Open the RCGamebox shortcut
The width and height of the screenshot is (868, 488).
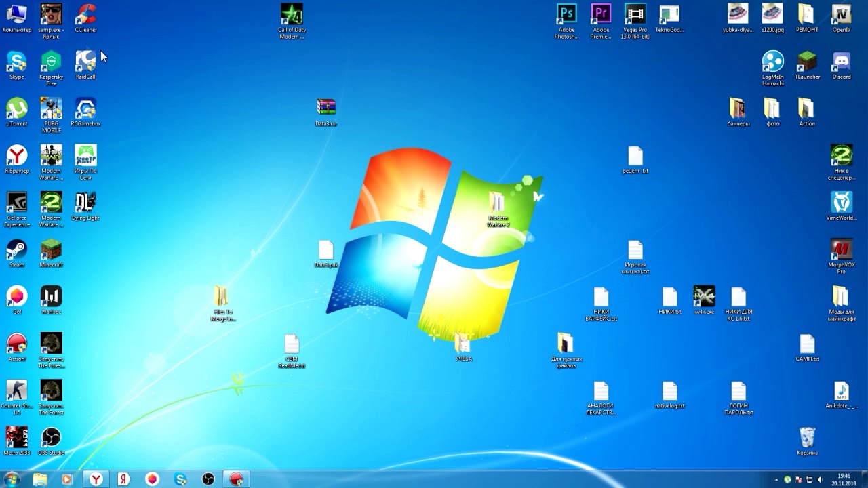[85, 113]
